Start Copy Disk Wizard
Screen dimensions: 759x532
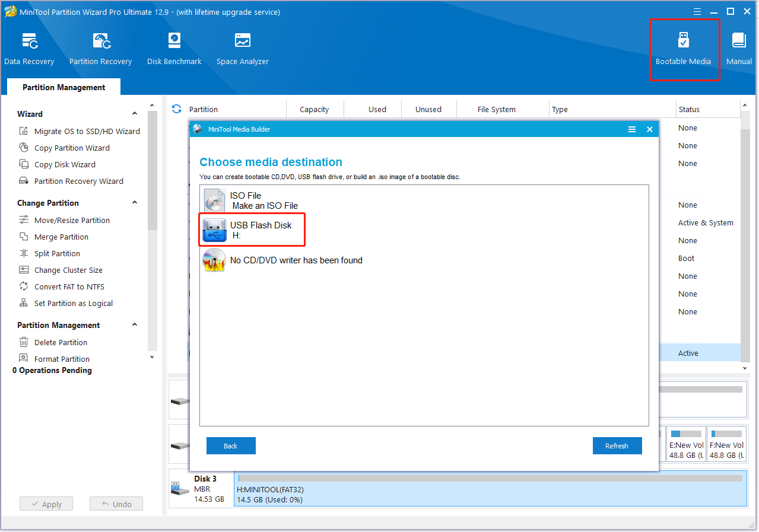58,164
